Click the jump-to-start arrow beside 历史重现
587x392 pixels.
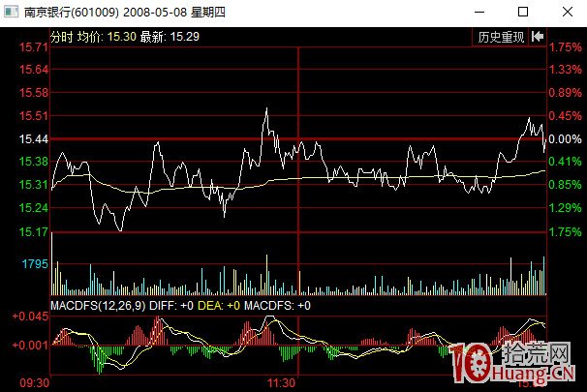coord(536,38)
